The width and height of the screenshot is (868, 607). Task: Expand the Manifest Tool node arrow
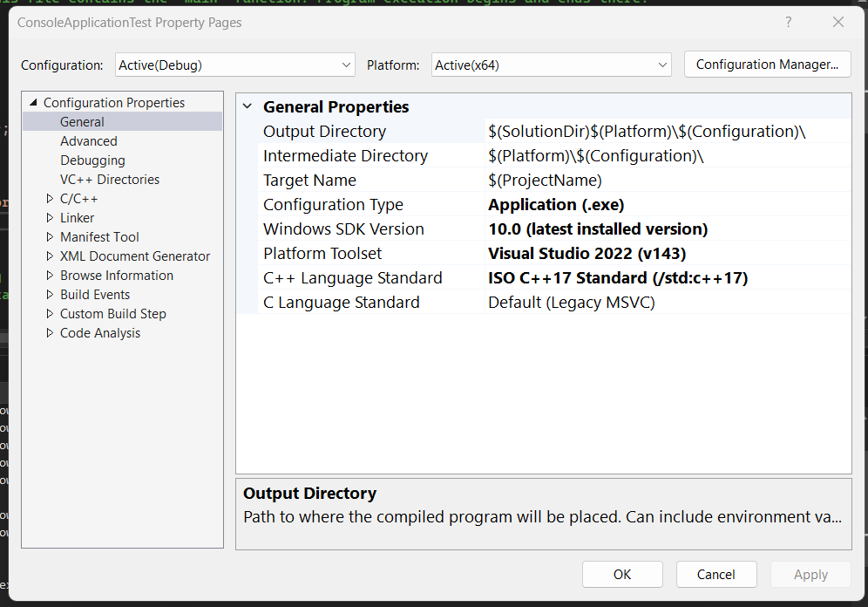(50, 237)
